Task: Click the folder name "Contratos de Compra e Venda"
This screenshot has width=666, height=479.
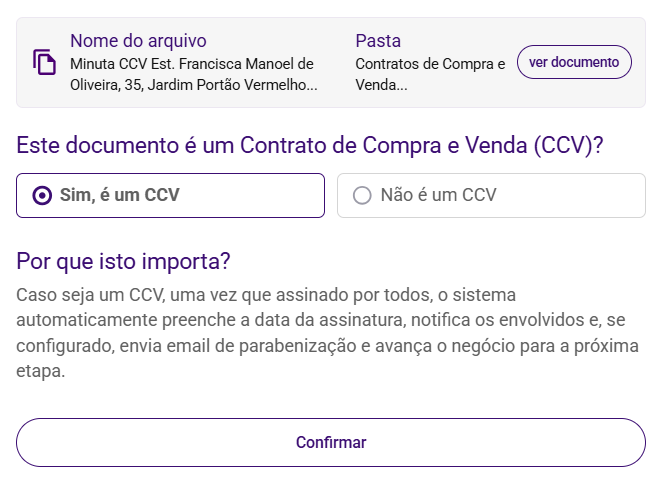Action: [431, 64]
